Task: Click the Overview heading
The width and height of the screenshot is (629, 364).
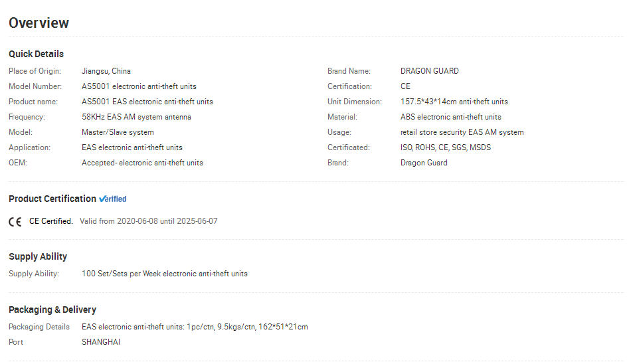Action: point(39,23)
